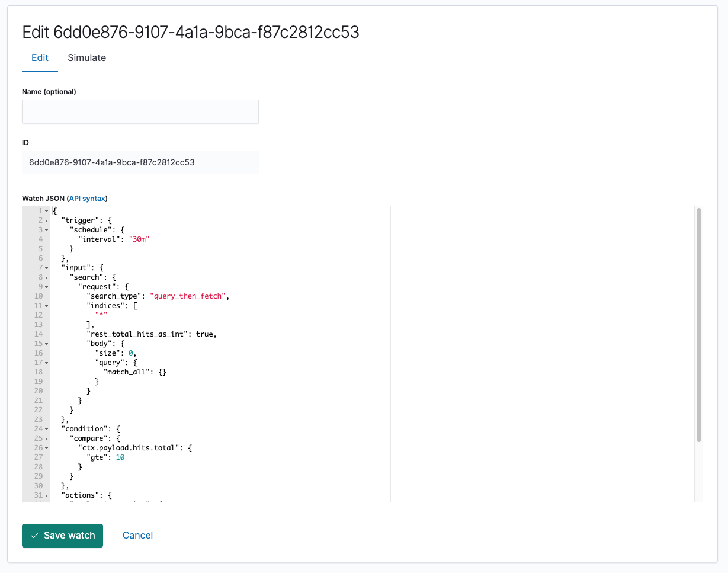Collapse the fold arrow on line 1
728x573 pixels.
(47, 211)
